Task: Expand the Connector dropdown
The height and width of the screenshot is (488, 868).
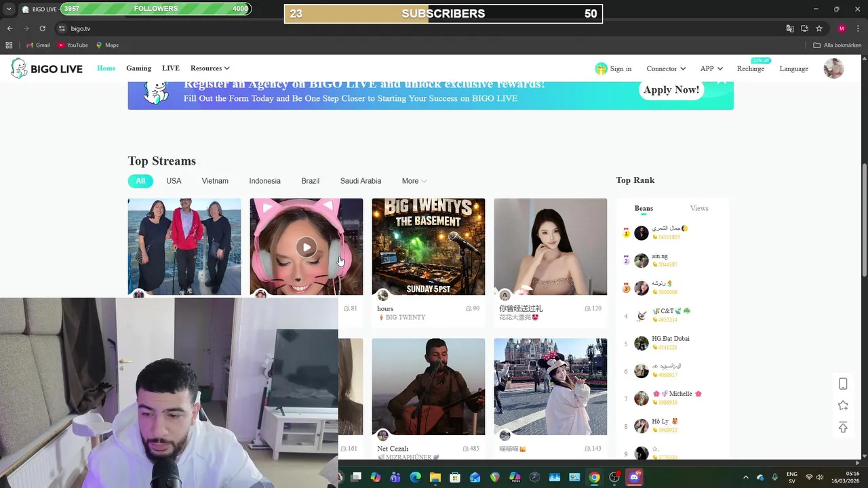Action: pyautogui.click(x=666, y=68)
